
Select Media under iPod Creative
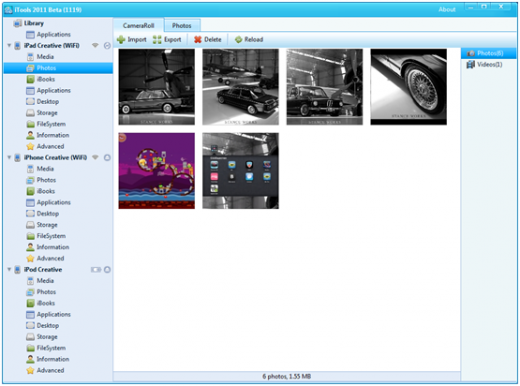[40, 281]
